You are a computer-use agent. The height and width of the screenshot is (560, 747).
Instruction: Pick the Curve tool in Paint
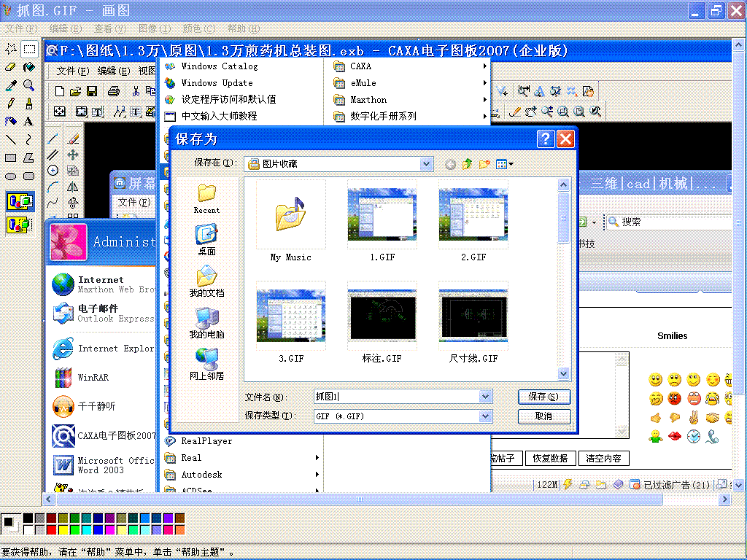point(29,139)
